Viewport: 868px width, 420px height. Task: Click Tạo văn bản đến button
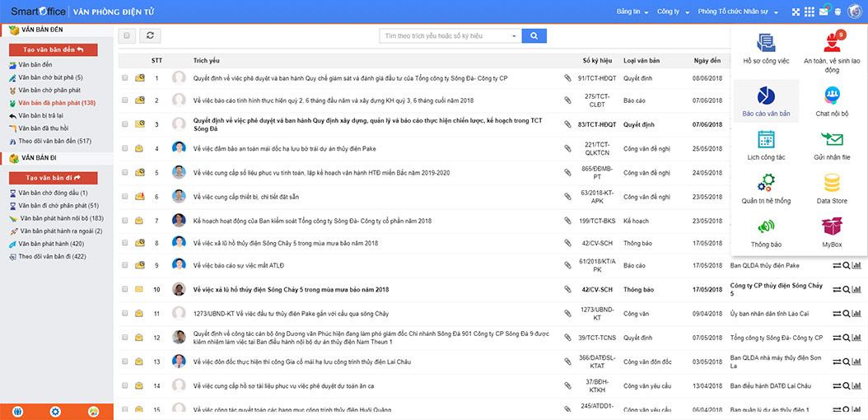click(54, 49)
